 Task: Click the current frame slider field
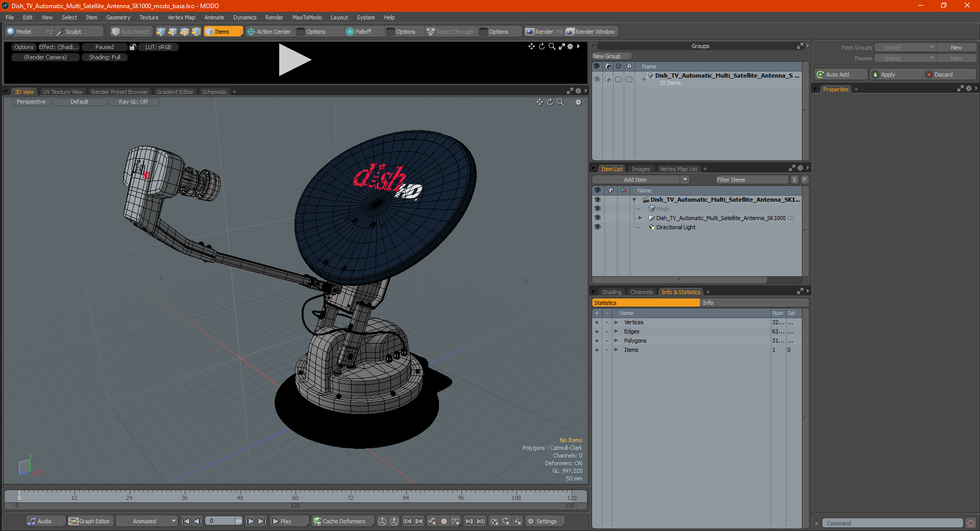pyautogui.click(x=224, y=521)
